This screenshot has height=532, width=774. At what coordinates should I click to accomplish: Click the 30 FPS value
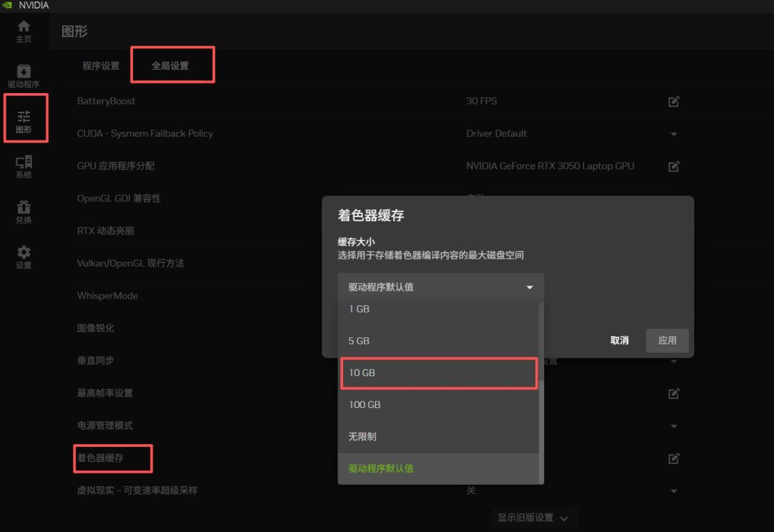click(482, 101)
